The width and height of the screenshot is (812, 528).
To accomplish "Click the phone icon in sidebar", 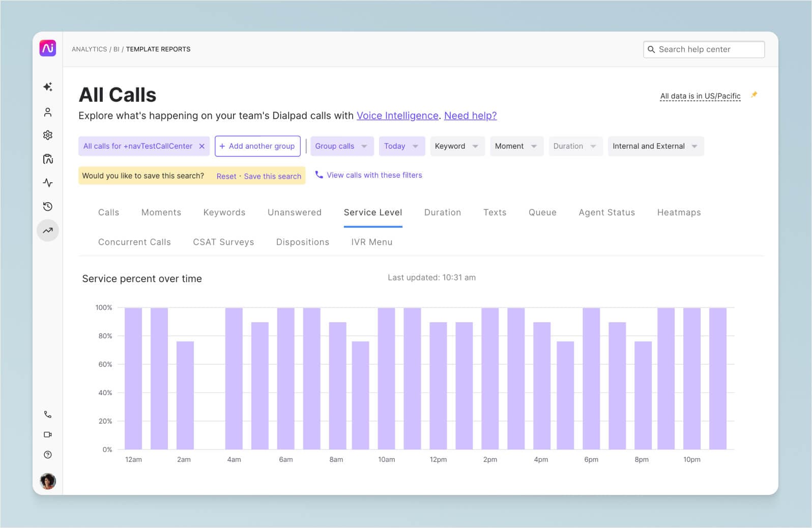I will point(48,414).
